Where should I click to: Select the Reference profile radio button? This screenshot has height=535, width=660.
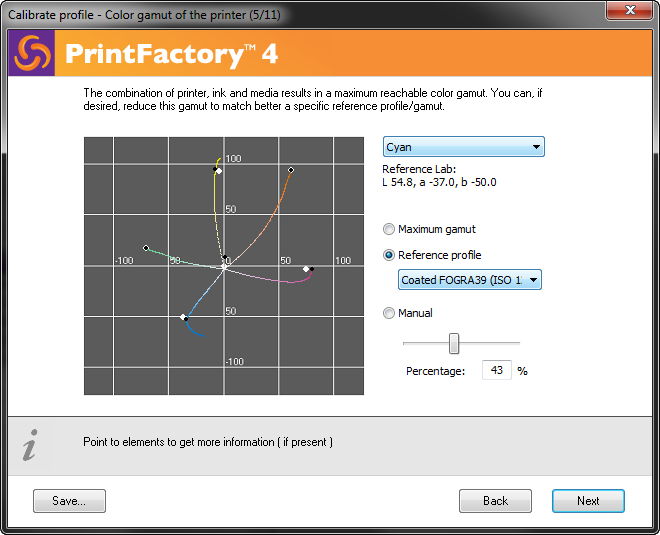(x=389, y=255)
